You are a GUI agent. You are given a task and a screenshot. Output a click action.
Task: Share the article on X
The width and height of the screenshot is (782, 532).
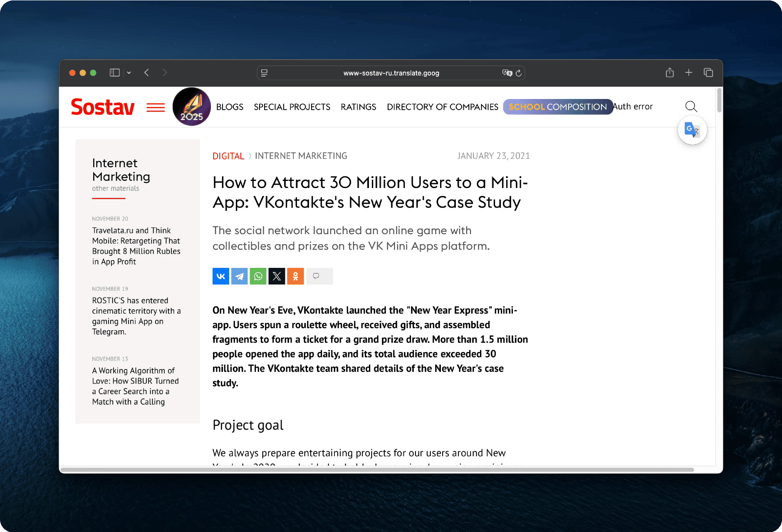point(277,276)
